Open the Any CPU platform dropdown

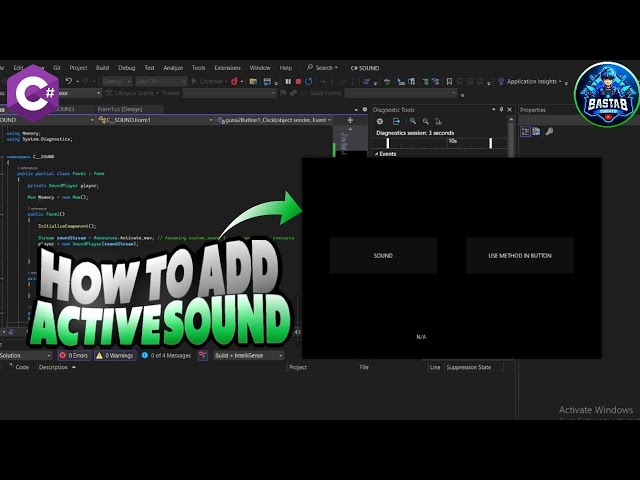(x=161, y=82)
